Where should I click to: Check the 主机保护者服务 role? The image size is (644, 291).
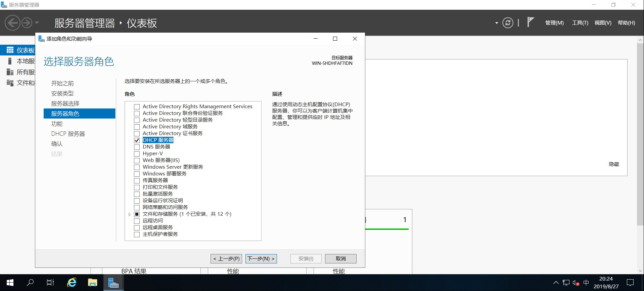pos(137,234)
